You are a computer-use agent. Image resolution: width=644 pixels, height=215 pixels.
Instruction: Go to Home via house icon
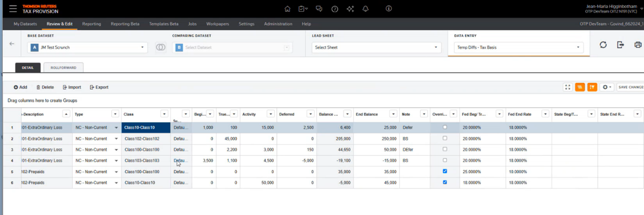[x=288, y=9]
